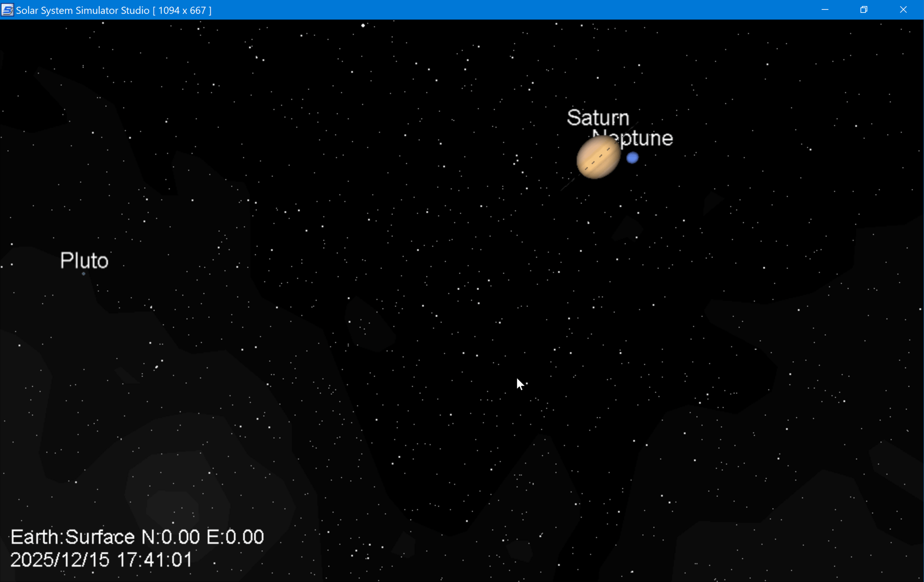Click the 17:41:01 time display

pos(154,560)
